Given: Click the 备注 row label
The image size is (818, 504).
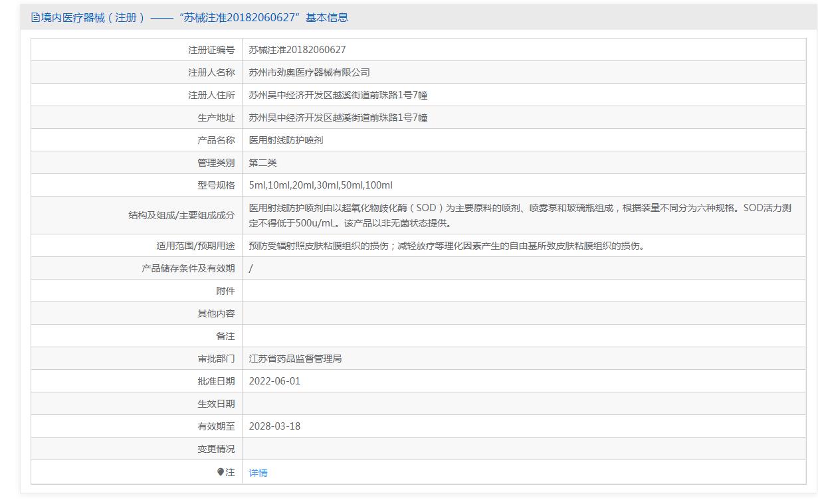Looking at the screenshot, I should tap(225, 336).
